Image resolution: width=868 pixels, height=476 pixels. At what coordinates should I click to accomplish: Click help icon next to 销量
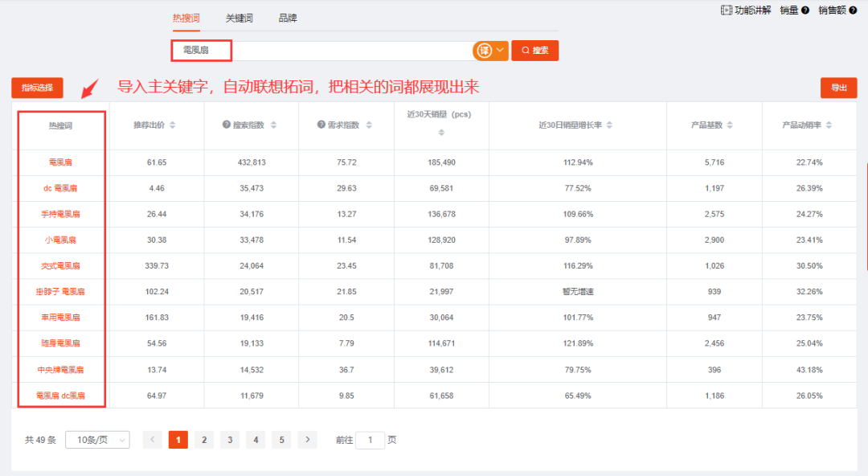805,10
